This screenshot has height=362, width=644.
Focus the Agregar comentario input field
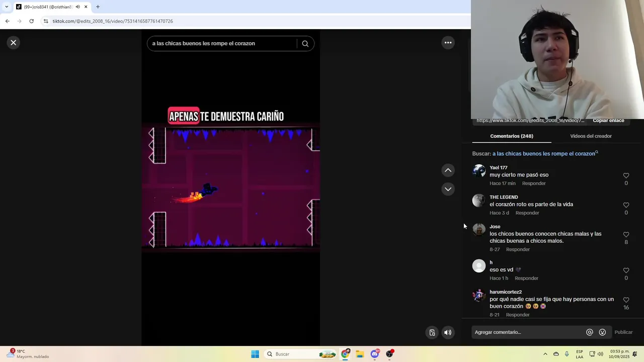pos(528,332)
